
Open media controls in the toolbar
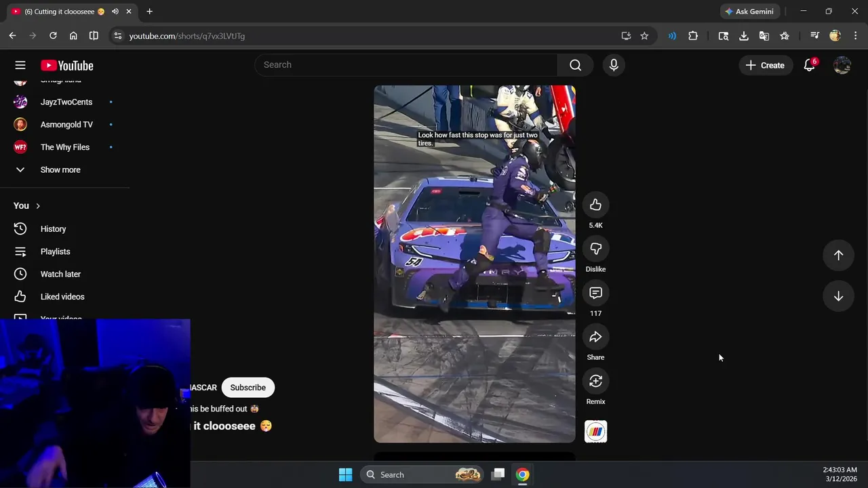(x=814, y=36)
